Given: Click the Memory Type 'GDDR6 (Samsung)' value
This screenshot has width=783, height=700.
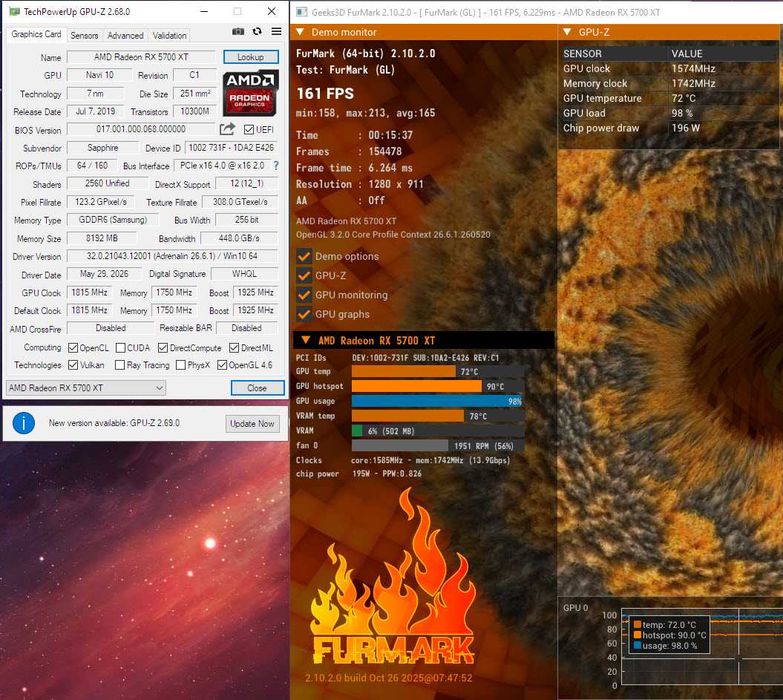Looking at the screenshot, I should coord(113,220).
